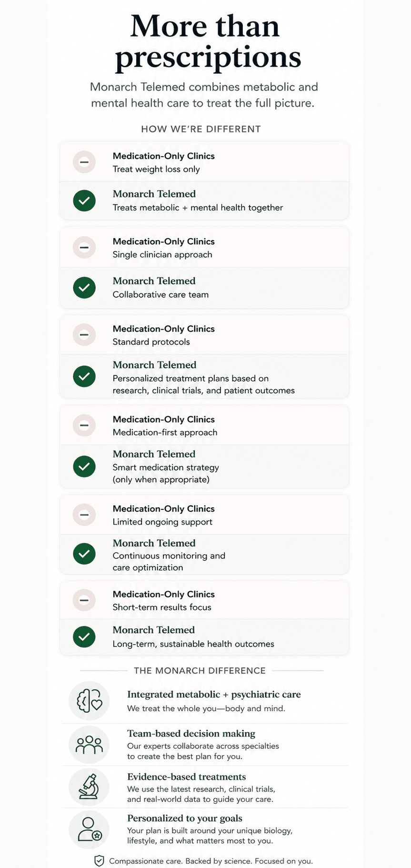This screenshot has height=868, width=411.
Task: Click the minus icon beside Standard protocols
Action: [x=84, y=335]
